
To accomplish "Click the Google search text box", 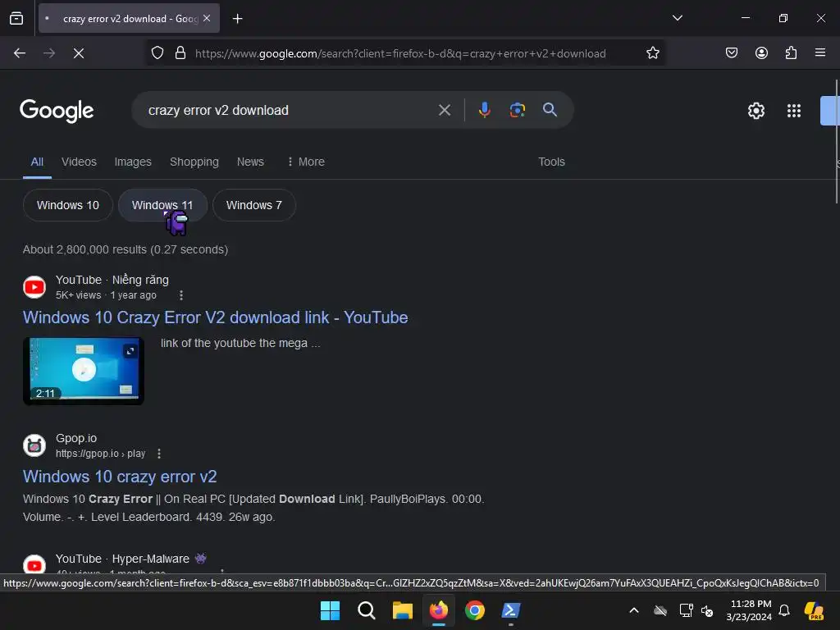I will tap(290, 111).
